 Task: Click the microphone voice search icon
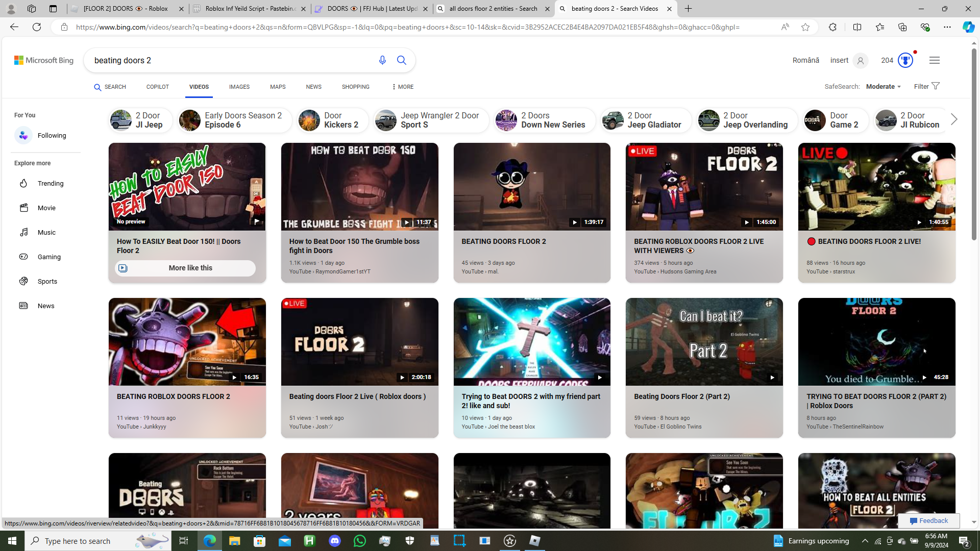coord(382,60)
